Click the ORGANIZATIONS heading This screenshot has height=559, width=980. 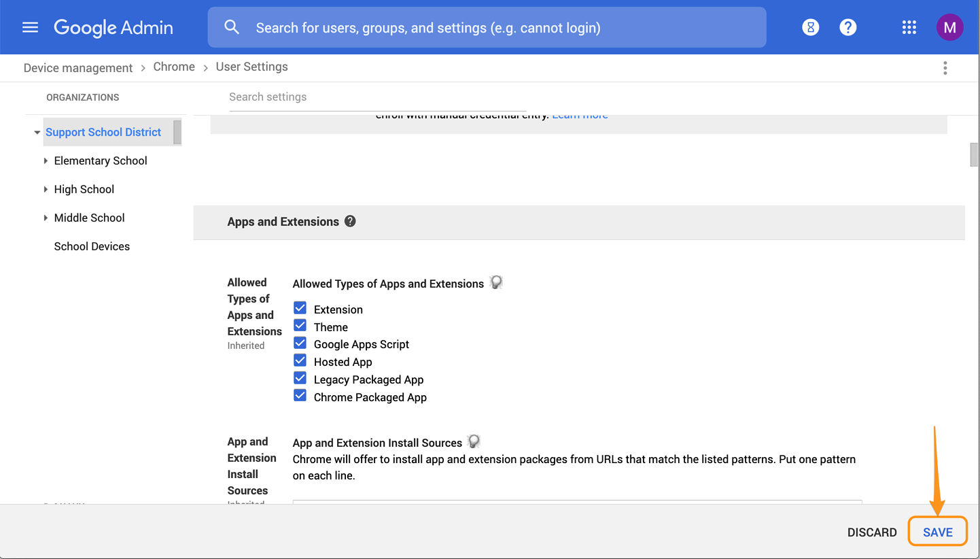pyautogui.click(x=83, y=97)
